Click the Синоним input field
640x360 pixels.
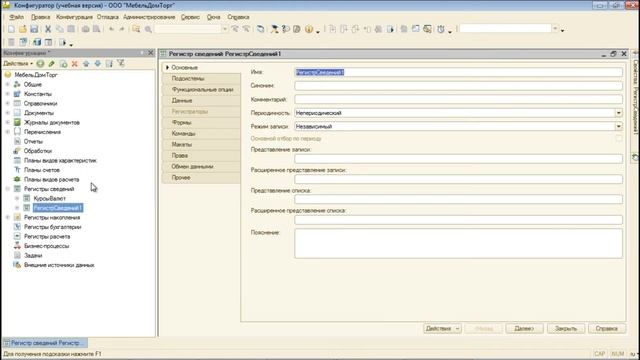(458, 86)
